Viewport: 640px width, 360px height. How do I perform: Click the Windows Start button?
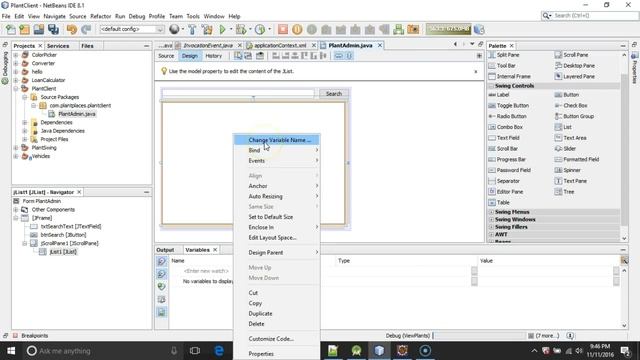click(x=11, y=351)
